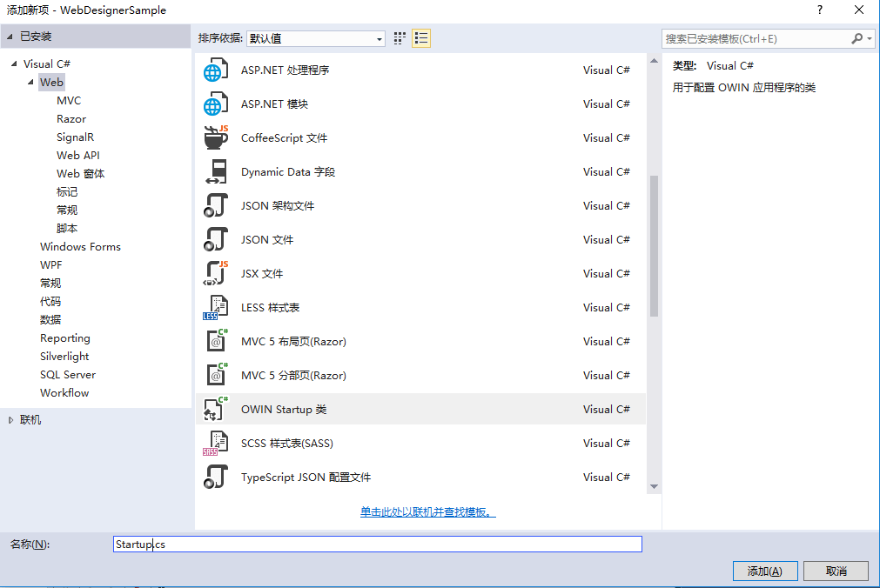Select the 脚本 category
Screen dimensions: 880x588
(67, 229)
